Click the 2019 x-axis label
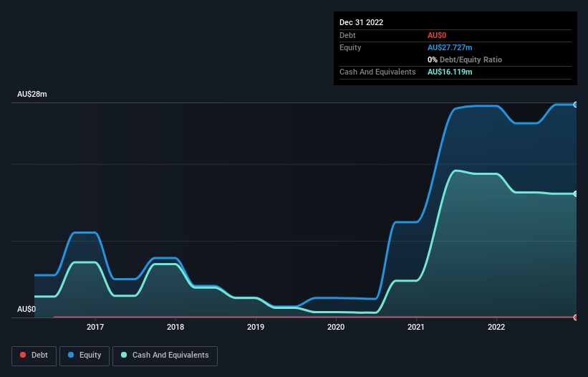This screenshot has width=588, height=377. [x=256, y=327]
